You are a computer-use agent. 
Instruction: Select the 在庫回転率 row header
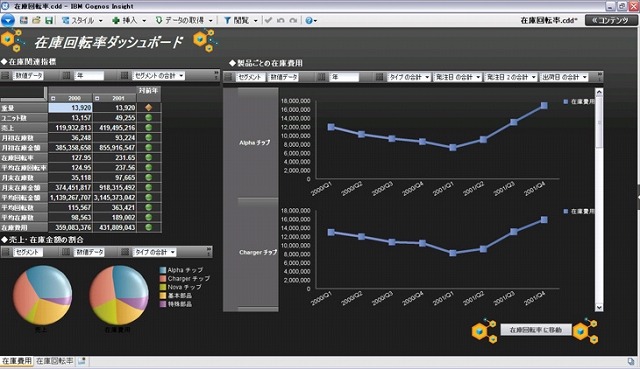[24, 158]
